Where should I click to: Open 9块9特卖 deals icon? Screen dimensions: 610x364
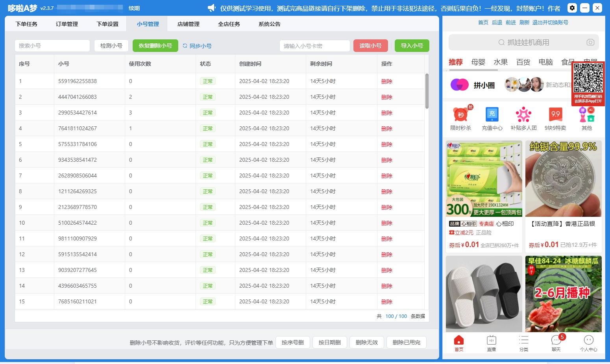tap(555, 115)
